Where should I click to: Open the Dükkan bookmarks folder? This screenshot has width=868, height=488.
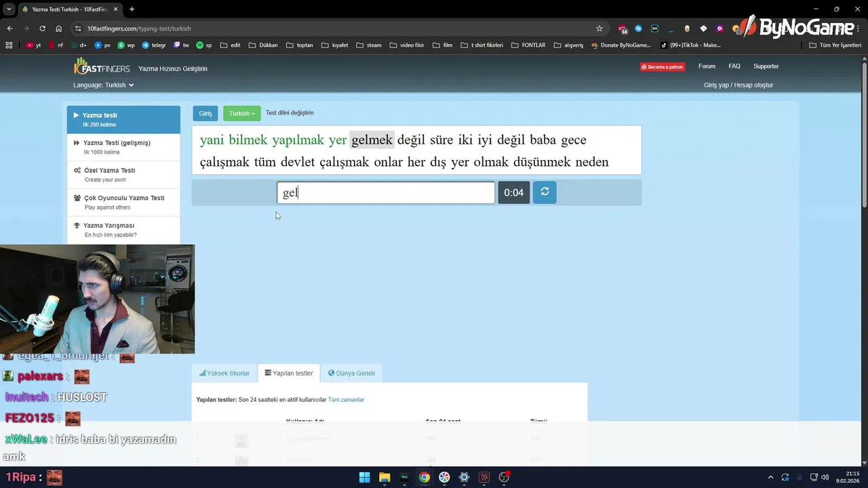[x=263, y=45]
